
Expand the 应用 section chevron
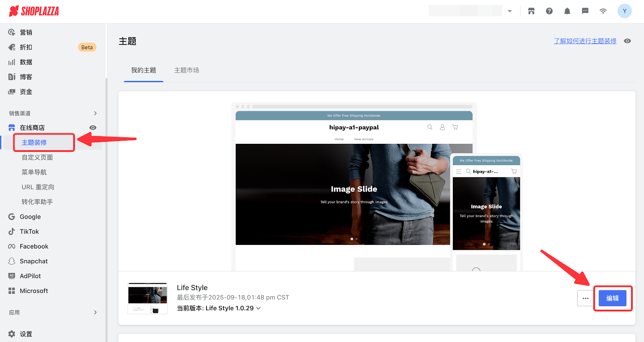95,312
